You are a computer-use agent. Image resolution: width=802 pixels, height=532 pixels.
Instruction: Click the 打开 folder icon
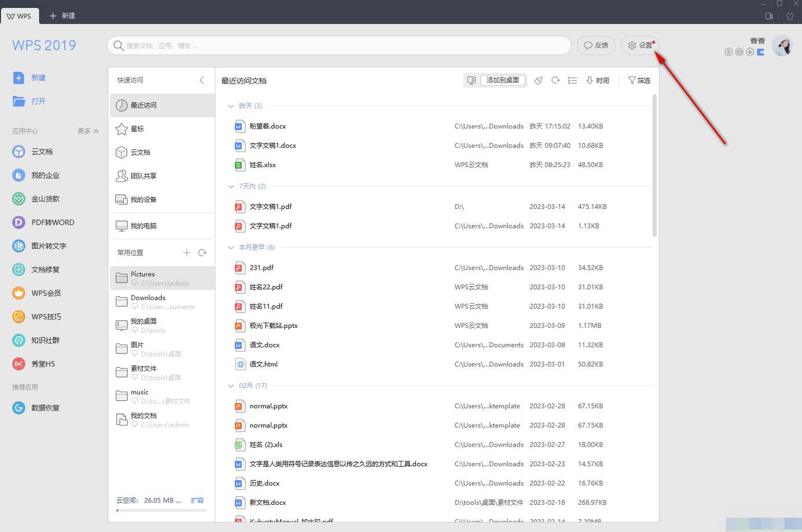19,101
